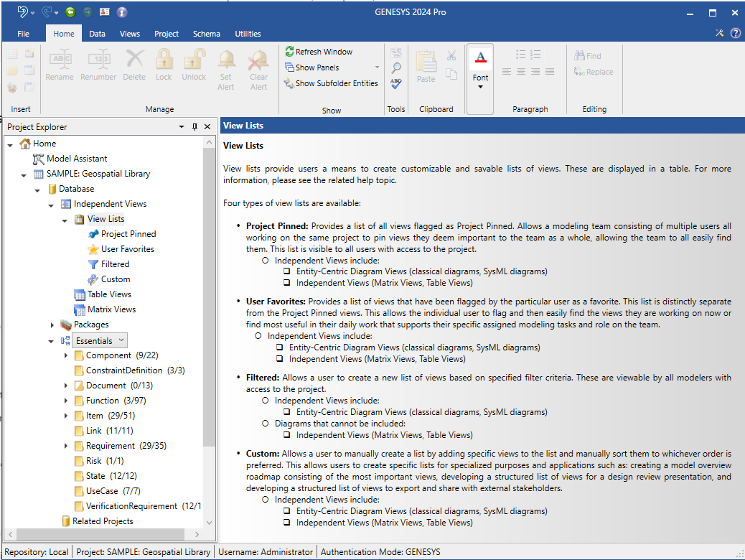Collapse the View Lists tree node

point(65,218)
